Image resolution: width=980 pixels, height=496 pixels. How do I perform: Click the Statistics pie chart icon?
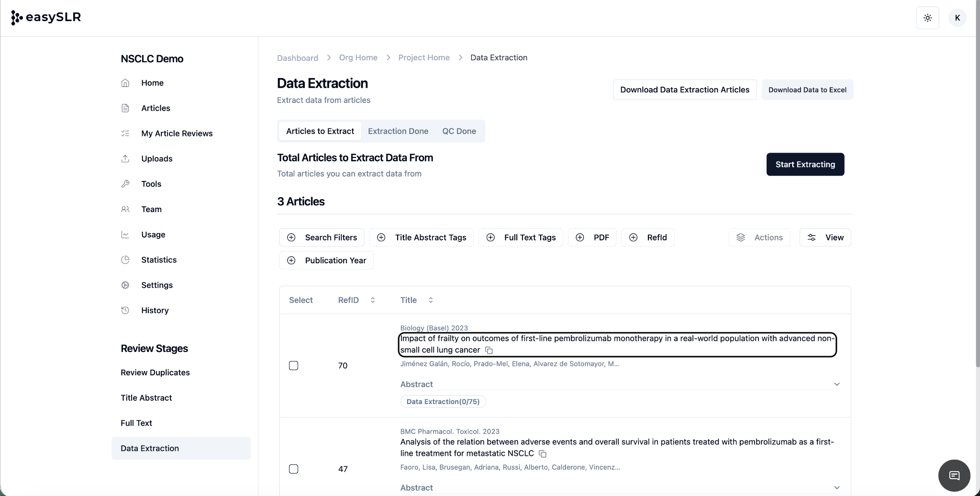[125, 260]
